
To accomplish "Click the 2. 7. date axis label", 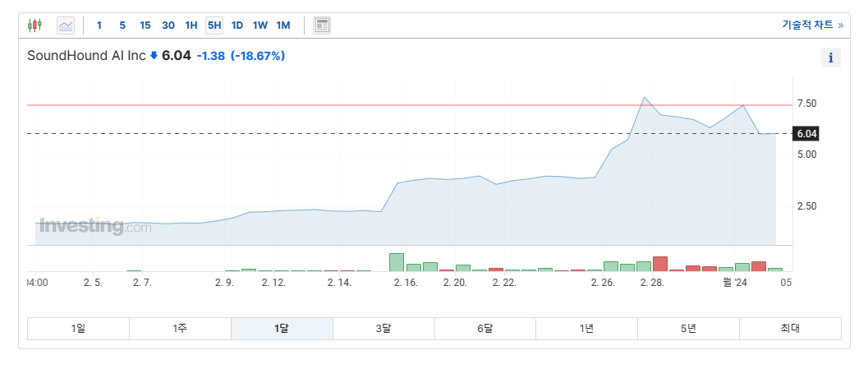I will coord(142,283).
